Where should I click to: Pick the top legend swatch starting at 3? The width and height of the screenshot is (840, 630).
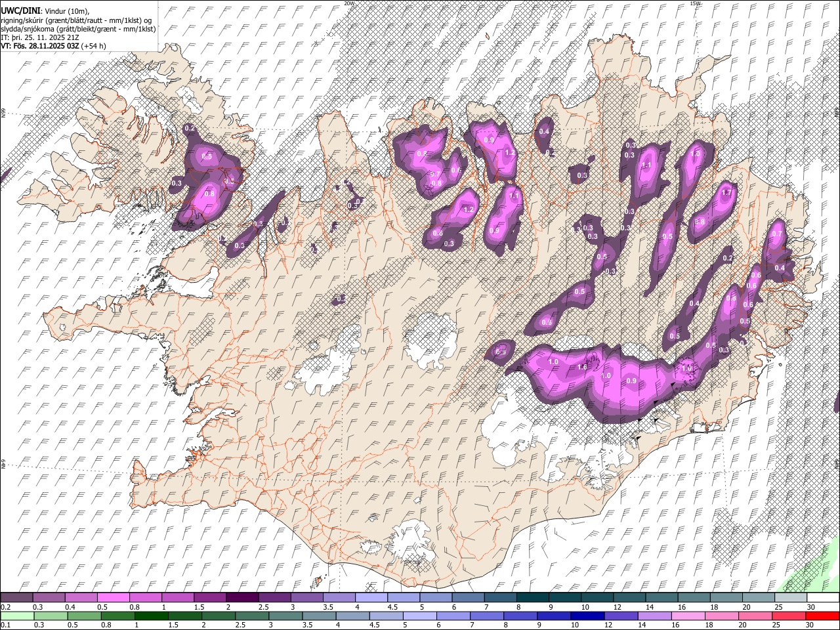pyautogui.click(x=307, y=598)
